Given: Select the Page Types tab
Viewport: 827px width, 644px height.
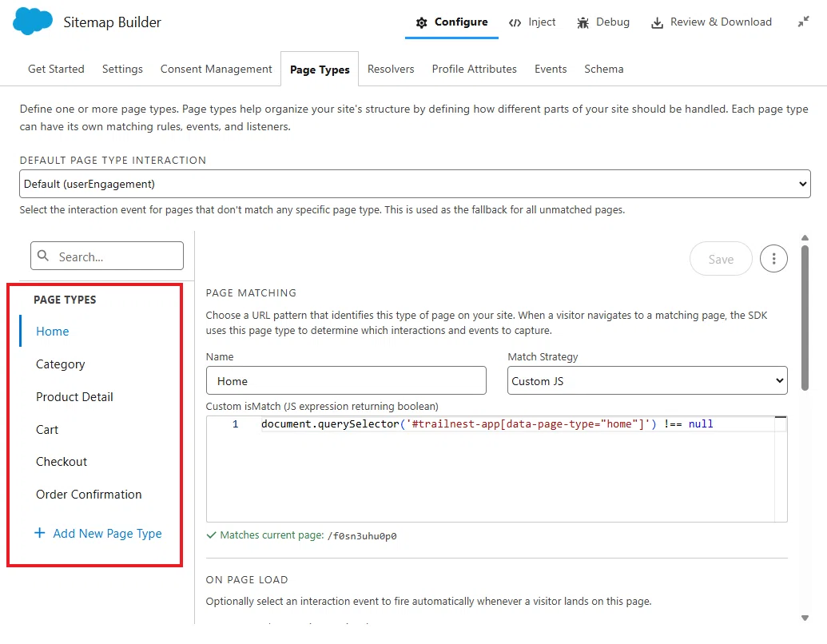Looking at the screenshot, I should pos(320,70).
